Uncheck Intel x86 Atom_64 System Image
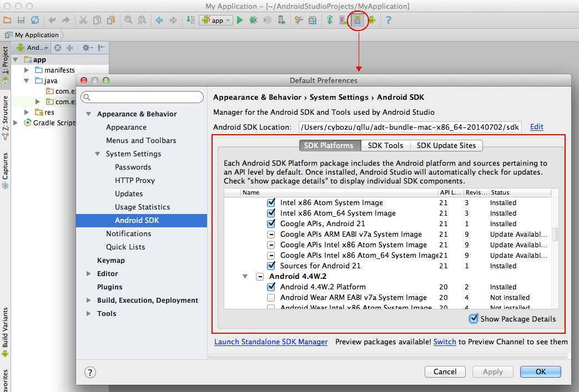This screenshot has height=392, width=579. point(271,213)
